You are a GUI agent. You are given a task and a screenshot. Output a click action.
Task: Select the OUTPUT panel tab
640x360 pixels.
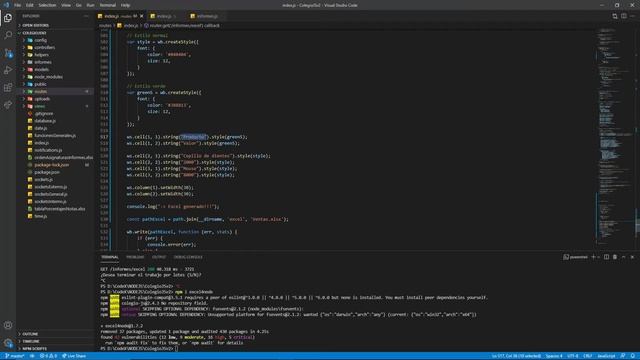point(159,257)
